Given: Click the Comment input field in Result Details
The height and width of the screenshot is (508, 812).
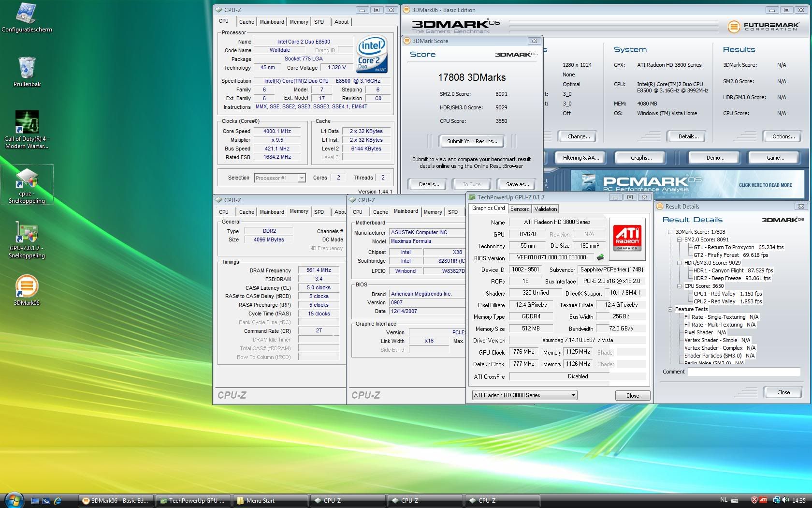Looking at the screenshot, I should [744, 372].
